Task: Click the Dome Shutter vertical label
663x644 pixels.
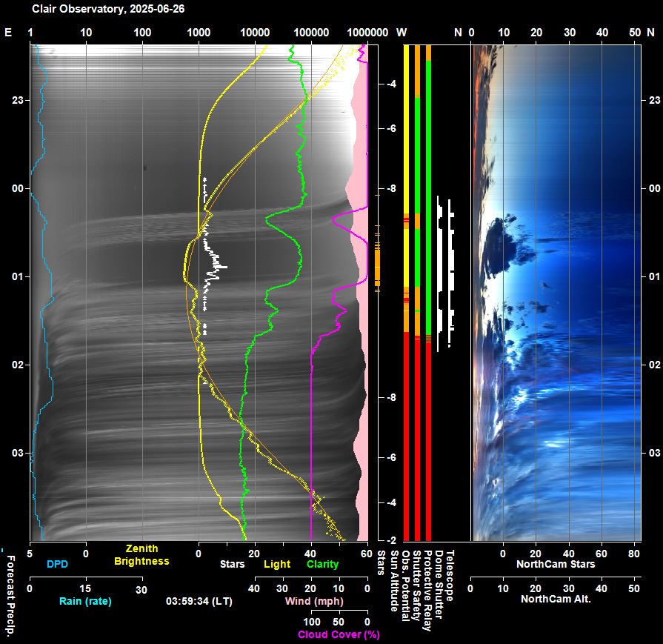Action: click(439, 583)
